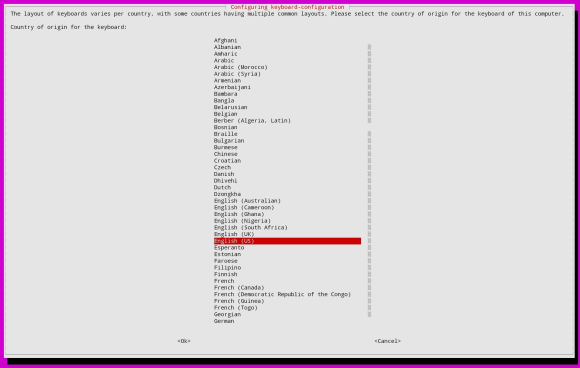The height and width of the screenshot is (368, 580).
Task: Select English (Ghana) layout
Action: pyautogui.click(x=239, y=214)
